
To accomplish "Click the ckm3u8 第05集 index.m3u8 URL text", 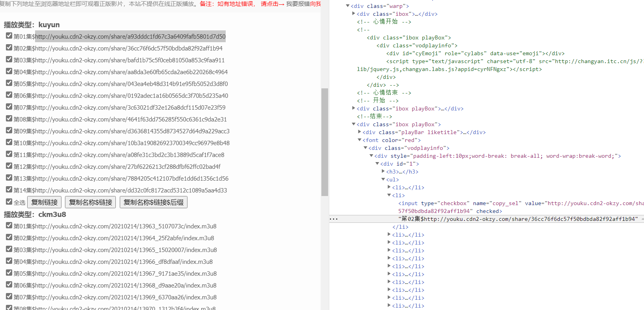I will (x=126, y=274).
